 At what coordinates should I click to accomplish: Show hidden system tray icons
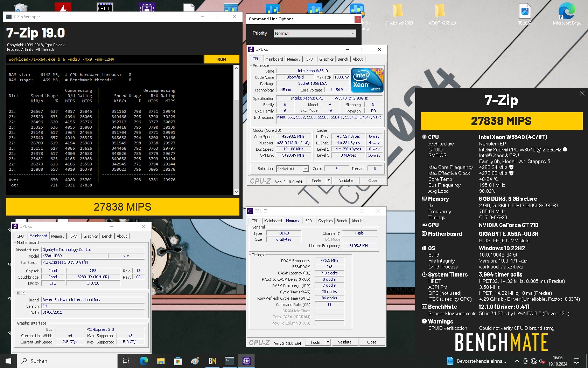(x=517, y=361)
